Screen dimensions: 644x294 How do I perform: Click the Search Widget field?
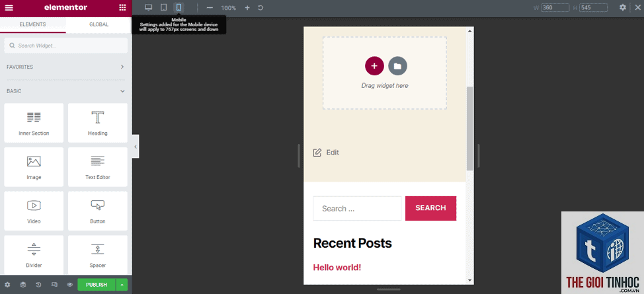coord(65,46)
